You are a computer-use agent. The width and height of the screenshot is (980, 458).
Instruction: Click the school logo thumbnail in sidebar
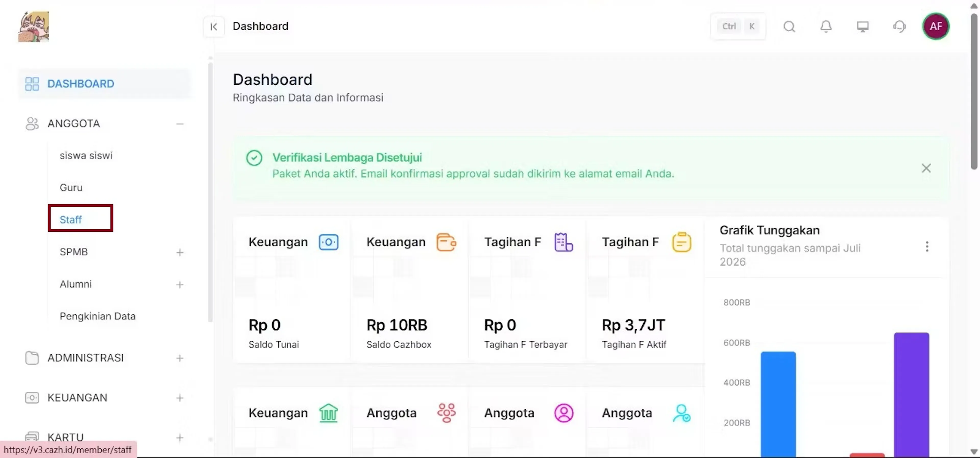click(x=34, y=27)
